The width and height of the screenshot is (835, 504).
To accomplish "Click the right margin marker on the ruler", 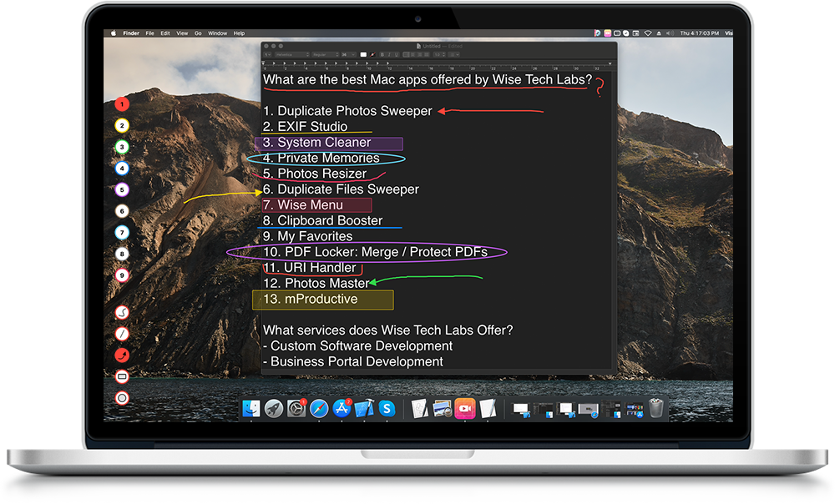I will click(610, 64).
